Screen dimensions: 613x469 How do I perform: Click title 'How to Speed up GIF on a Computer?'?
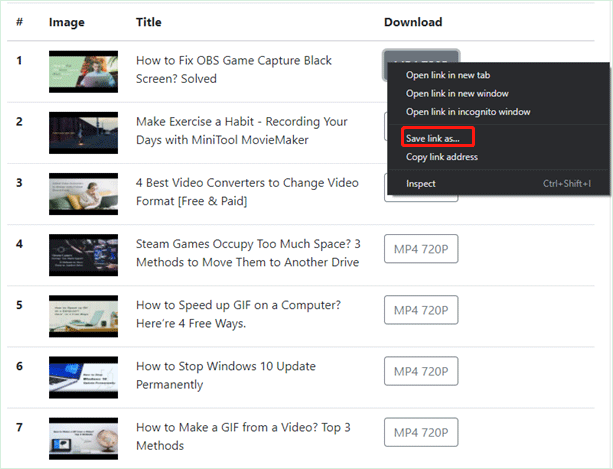pos(238,314)
